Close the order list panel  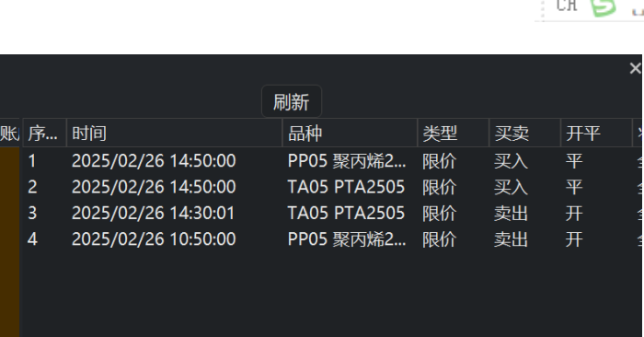pos(635,68)
